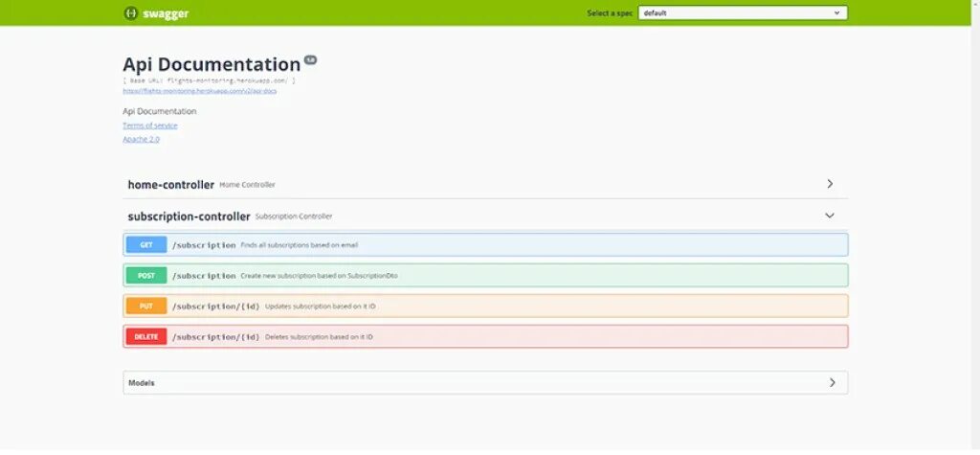Screen dimensions: 980x455
Task: Click the 'Api Documentation' description under the URL
Action: pos(160,111)
